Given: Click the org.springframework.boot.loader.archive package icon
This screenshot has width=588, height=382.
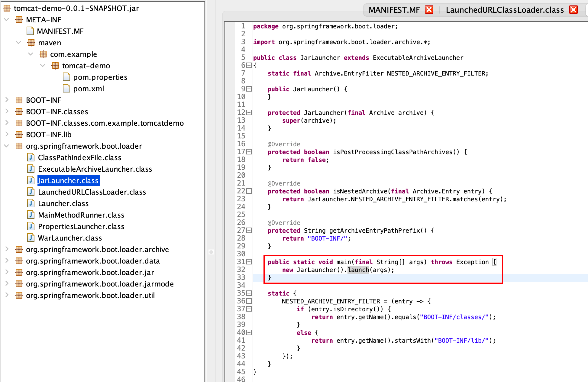Looking at the screenshot, I should pyautogui.click(x=19, y=249).
